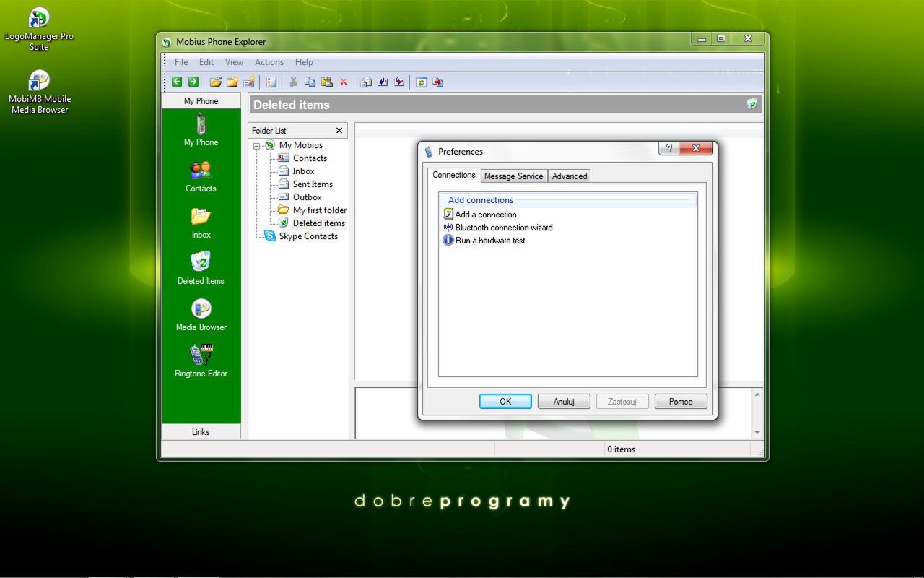This screenshot has height=578, width=924.
Task: Open the Help menu
Action: 304,62
